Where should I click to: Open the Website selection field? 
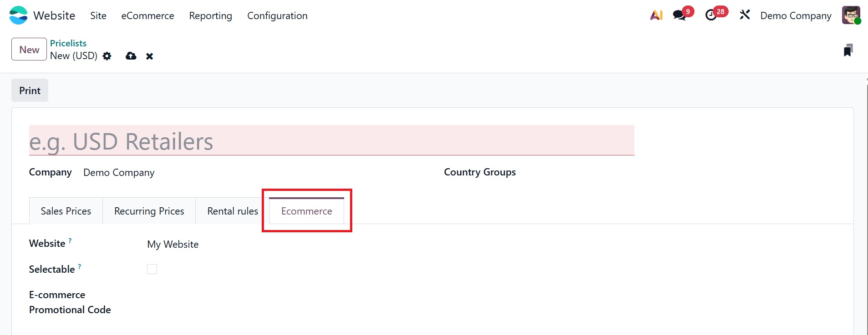173,245
